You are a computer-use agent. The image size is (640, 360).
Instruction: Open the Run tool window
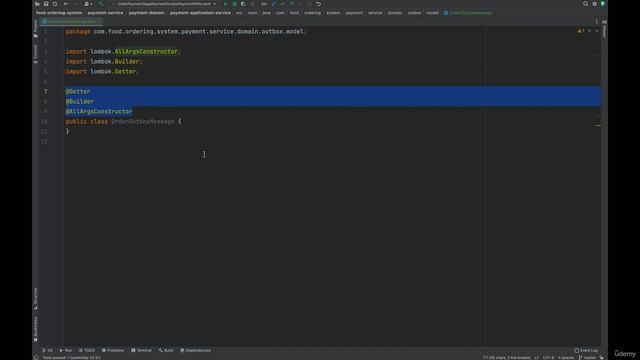(66, 350)
